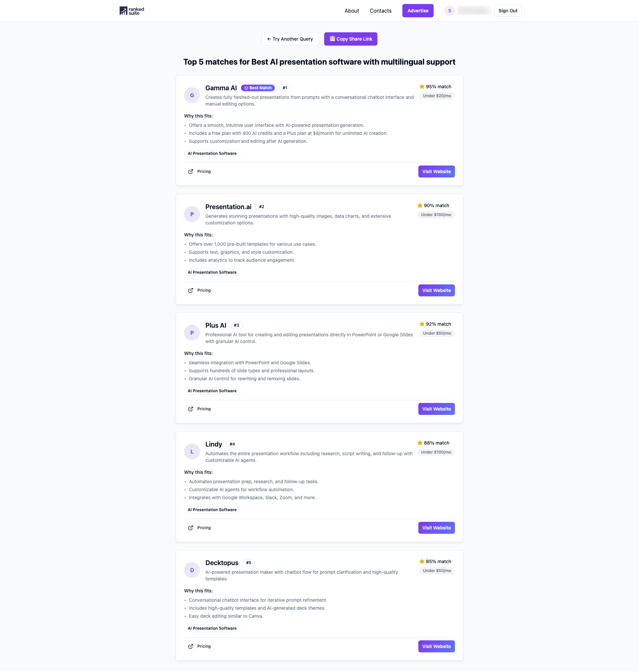Viewport: 639px width, 672px height.
Task: Sign out of the account
Action: pos(508,11)
